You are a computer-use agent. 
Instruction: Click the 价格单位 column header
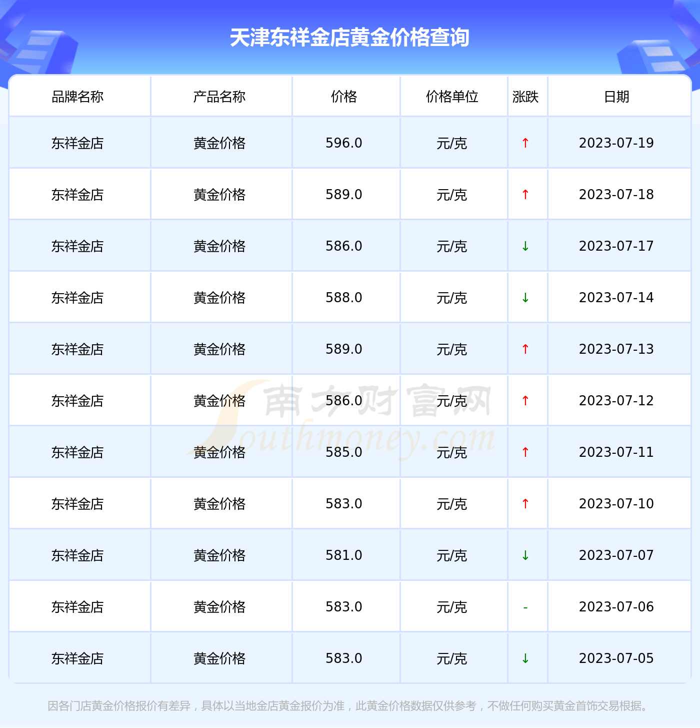pos(452,97)
